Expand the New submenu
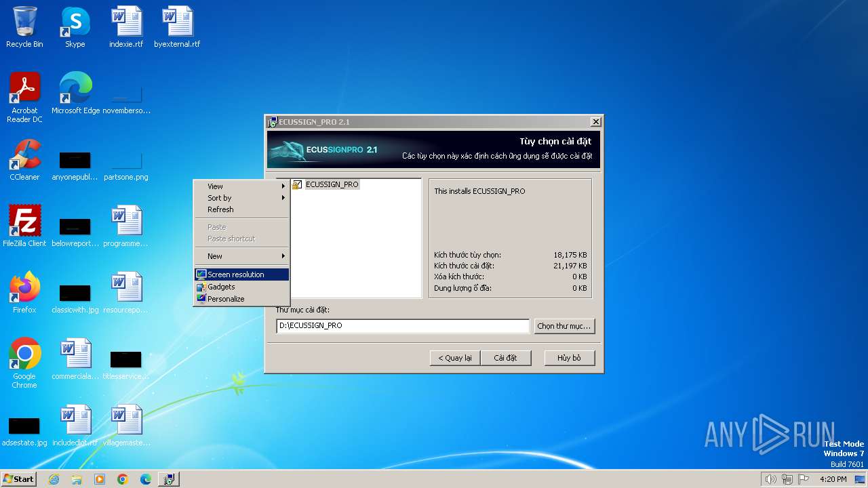This screenshot has height=488, width=868. (241, 256)
